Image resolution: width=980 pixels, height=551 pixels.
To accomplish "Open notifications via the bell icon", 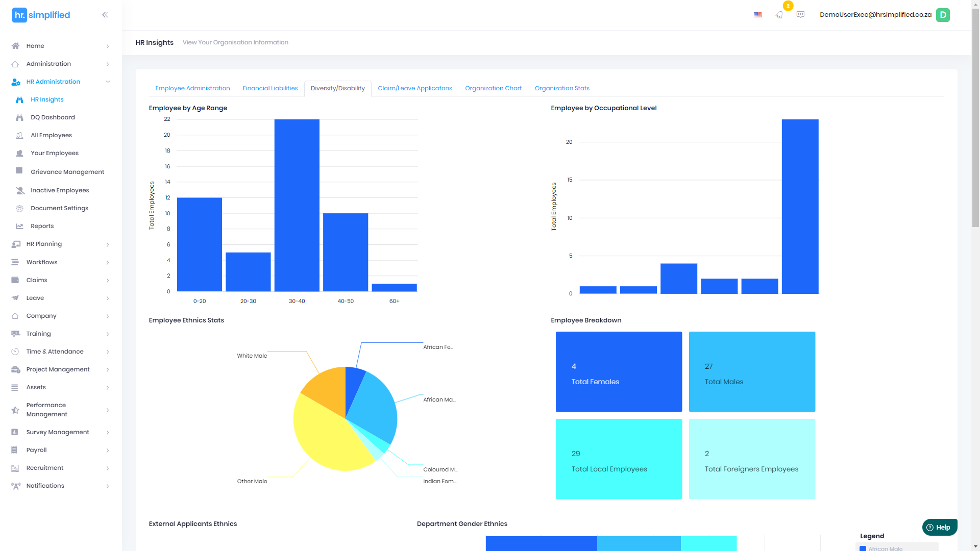I will (x=779, y=15).
